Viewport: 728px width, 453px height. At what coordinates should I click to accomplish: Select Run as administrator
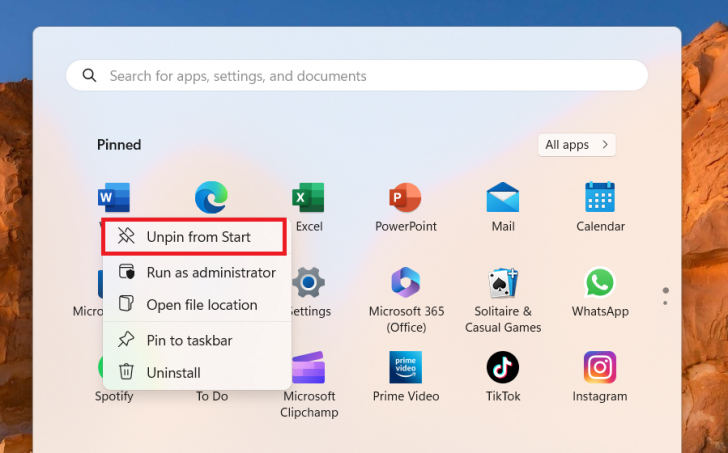click(197, 272)
